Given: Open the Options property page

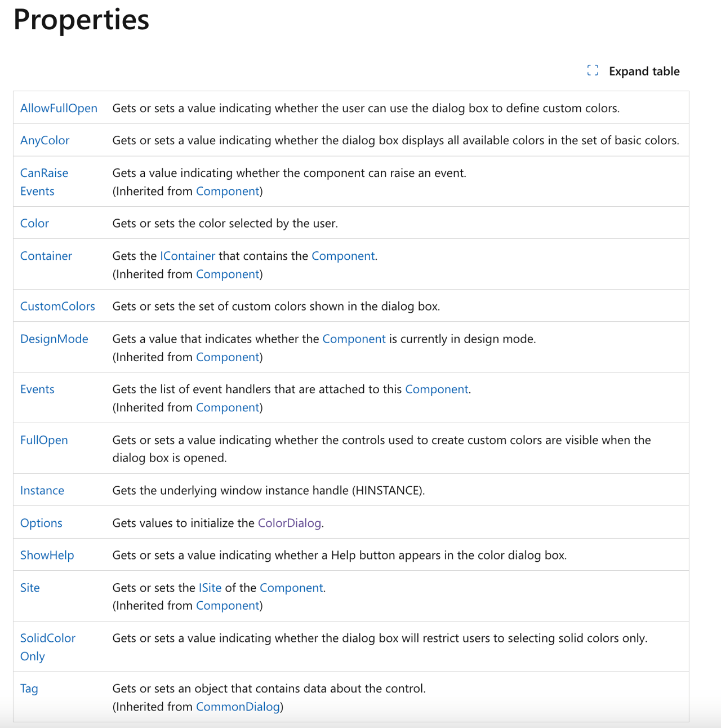Looking at the screenshot, I should click(41, 523).
